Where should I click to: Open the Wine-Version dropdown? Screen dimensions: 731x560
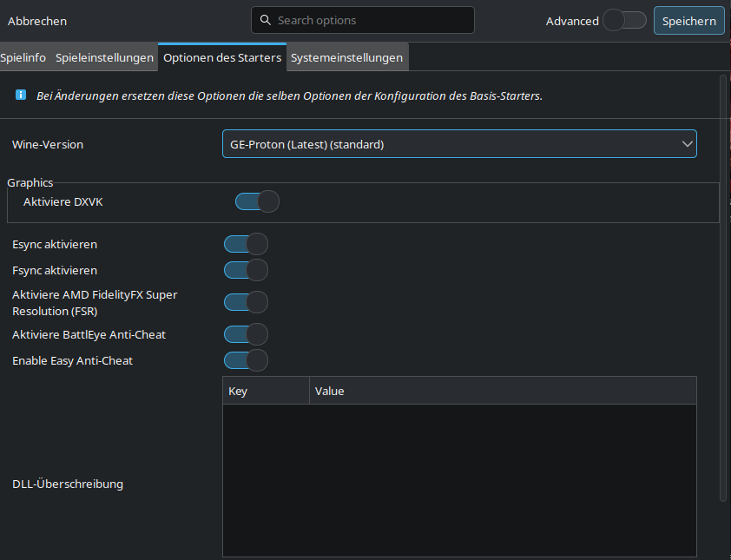(x=459, y=143)
